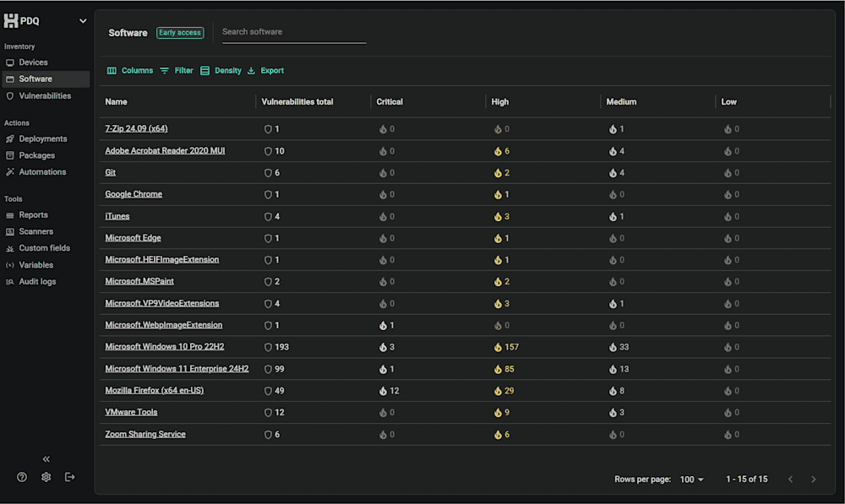Open help via question mark icon
The image size is (845, 504).
[22, 477]
